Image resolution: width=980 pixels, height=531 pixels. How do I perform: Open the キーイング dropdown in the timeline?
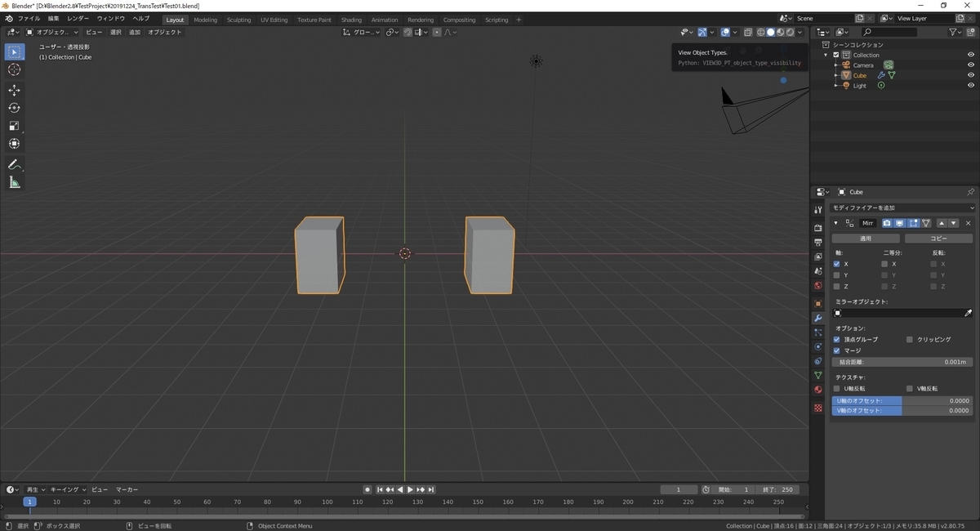68,489
